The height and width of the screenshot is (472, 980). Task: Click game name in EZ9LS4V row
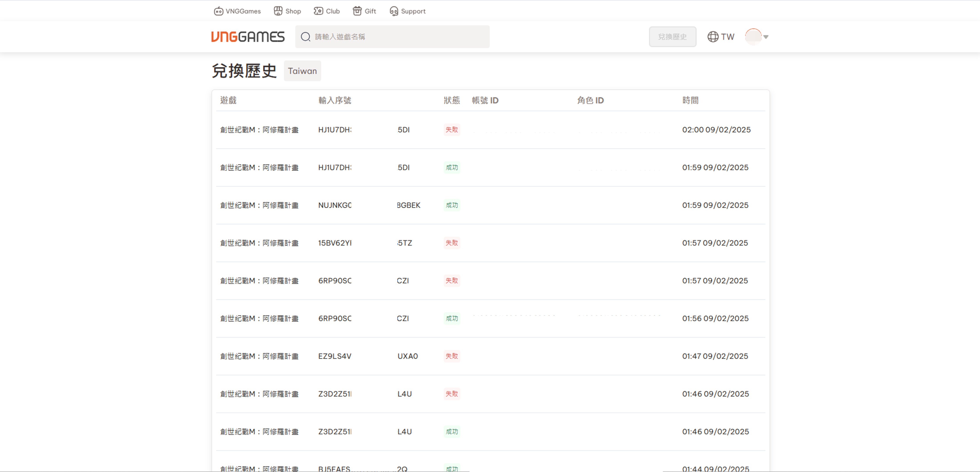point(259,356)
